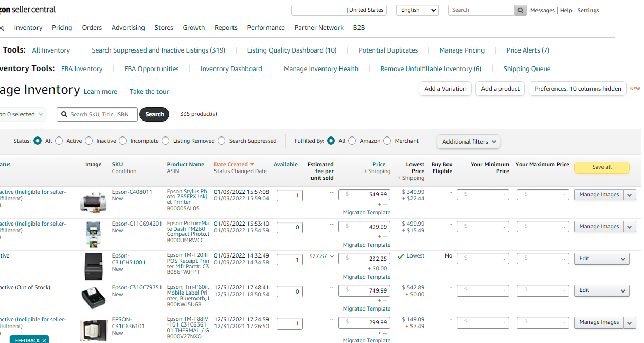
Task: Select the Search Suppressed status filter
Action: click(222, 141)
